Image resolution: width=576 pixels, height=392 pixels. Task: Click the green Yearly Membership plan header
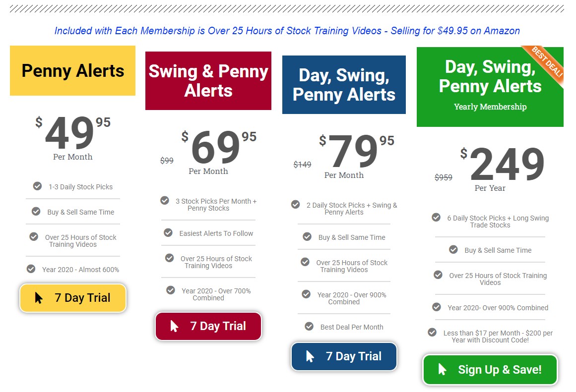tap(490, 87)
